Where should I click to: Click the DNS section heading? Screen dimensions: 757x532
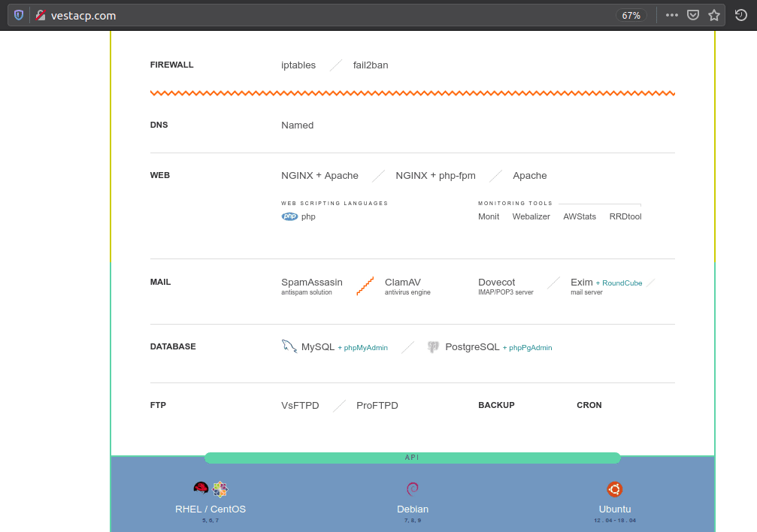(159, 125)
